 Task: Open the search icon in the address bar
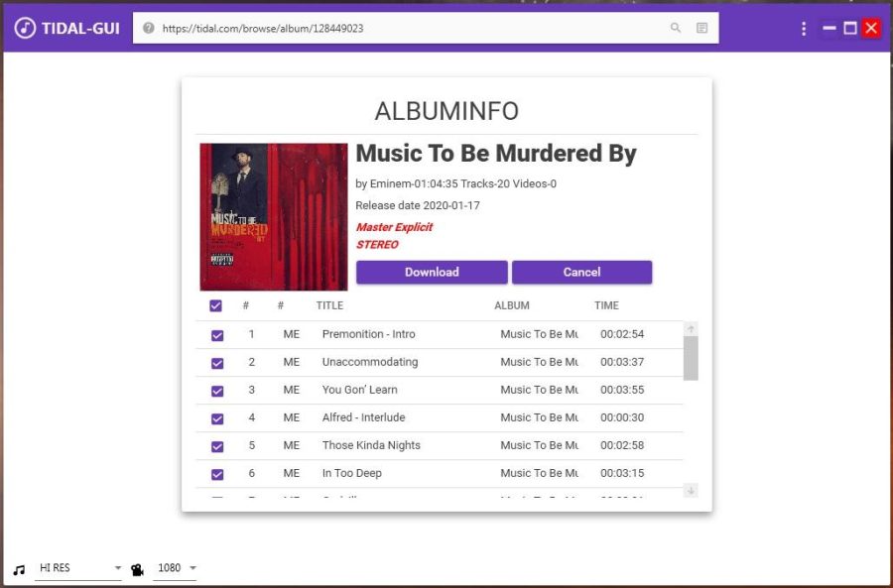675,27
